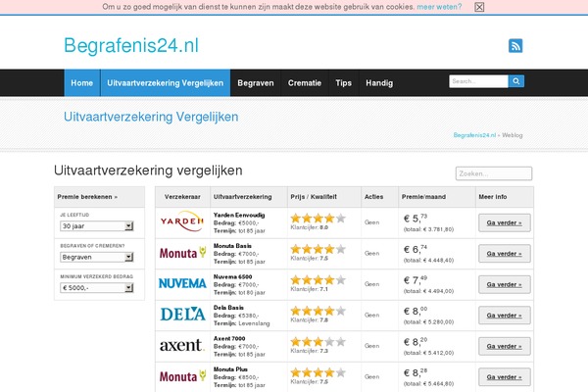Click the € 8,20 premium price
This screenshot has width=588, height=392.
(416, 342)
